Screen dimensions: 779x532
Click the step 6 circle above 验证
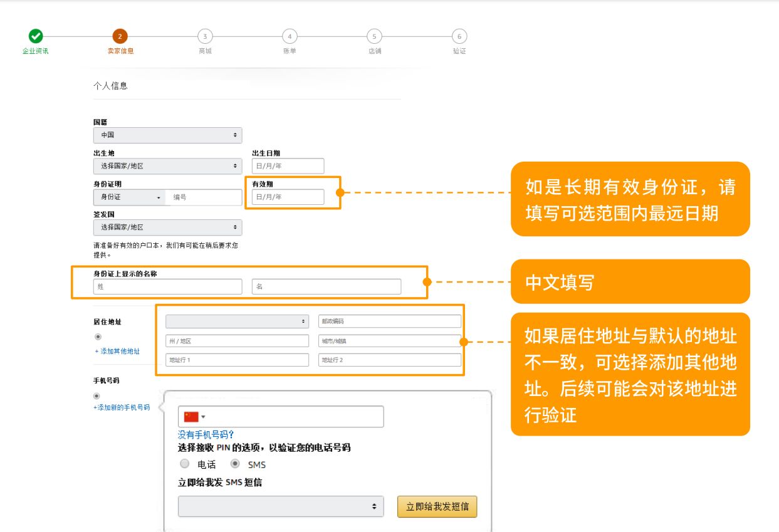(459, 36)
